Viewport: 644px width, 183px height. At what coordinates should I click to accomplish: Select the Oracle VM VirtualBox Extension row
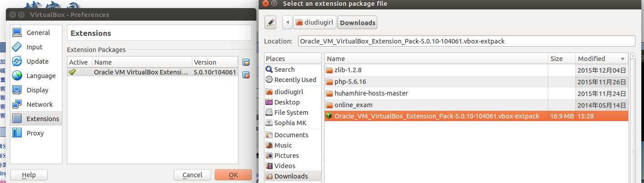pos(153,72)
